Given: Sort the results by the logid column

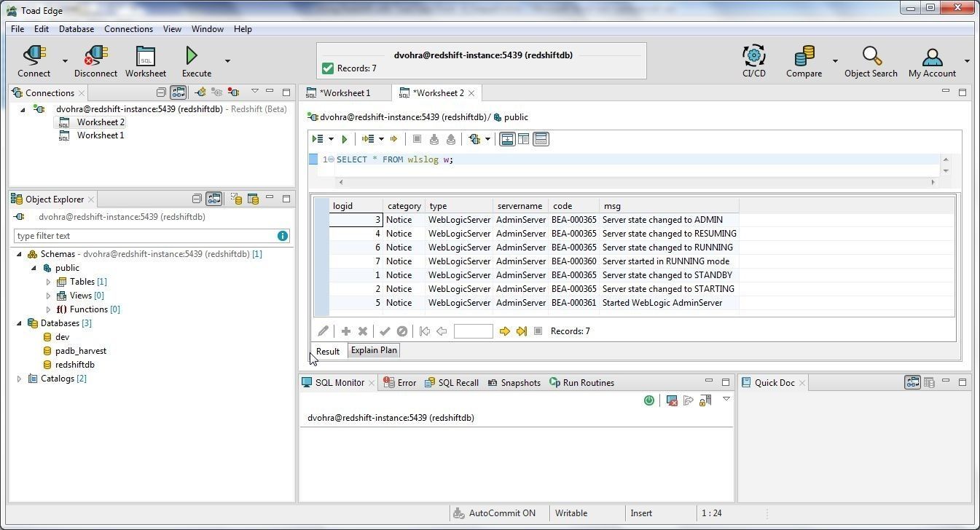Looking at the screenshot, I should click(356, 206).
